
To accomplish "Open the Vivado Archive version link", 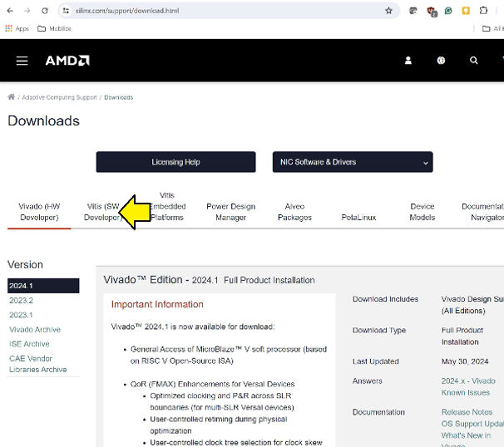I will coord(35,330).
